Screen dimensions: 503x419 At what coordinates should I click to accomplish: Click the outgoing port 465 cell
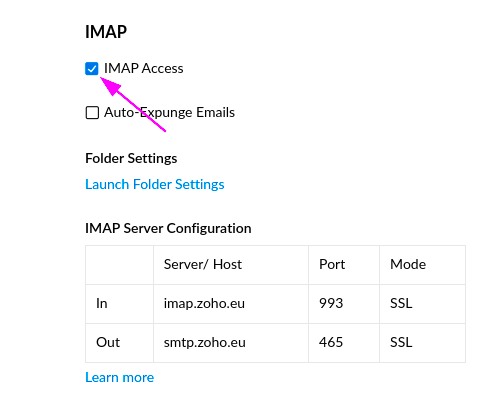(344, 343)
